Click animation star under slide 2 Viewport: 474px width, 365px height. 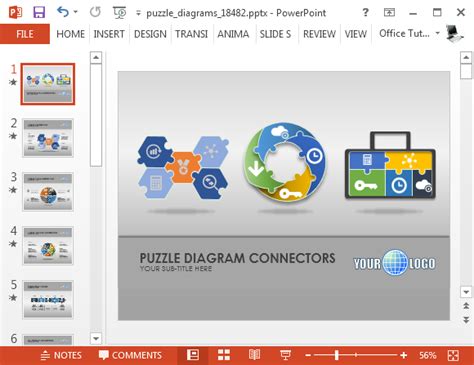(x=13, y=136)
